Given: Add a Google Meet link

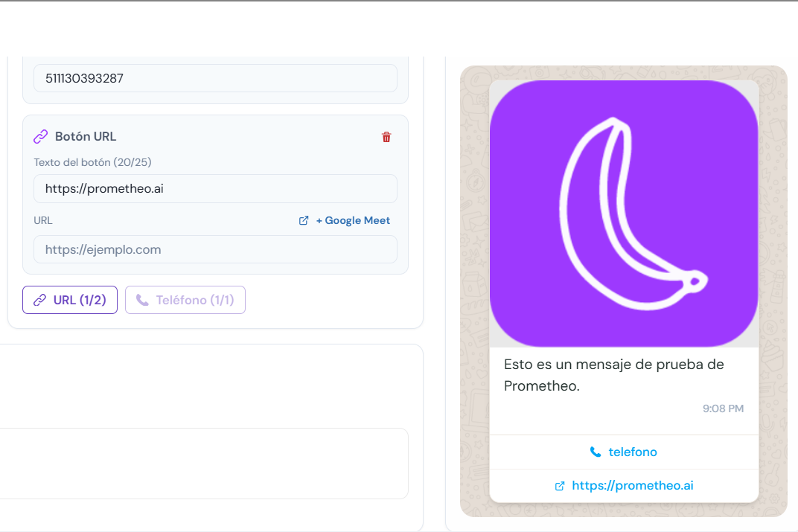Looking at the screenshot, I should [353, 220].
